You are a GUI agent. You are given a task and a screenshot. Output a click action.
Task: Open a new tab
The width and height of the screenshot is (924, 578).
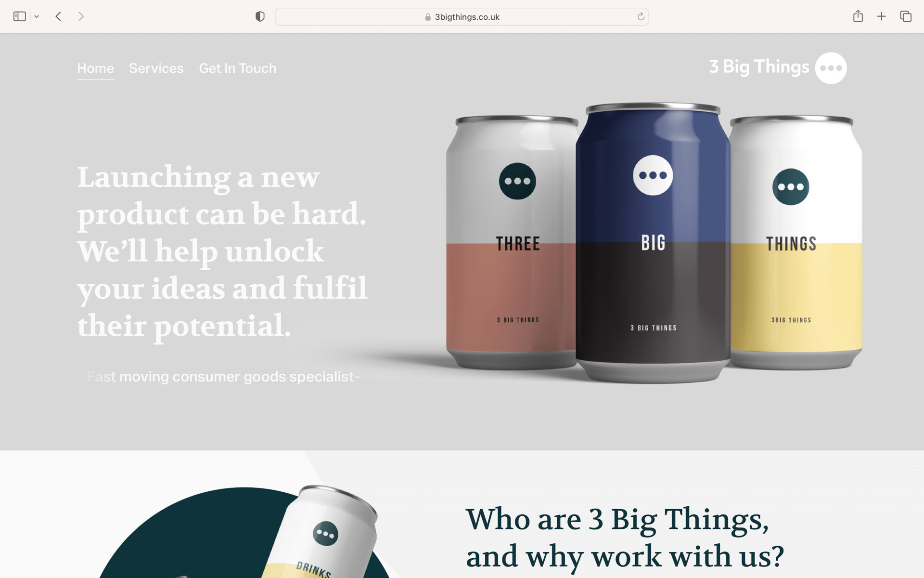pos(881,16)
